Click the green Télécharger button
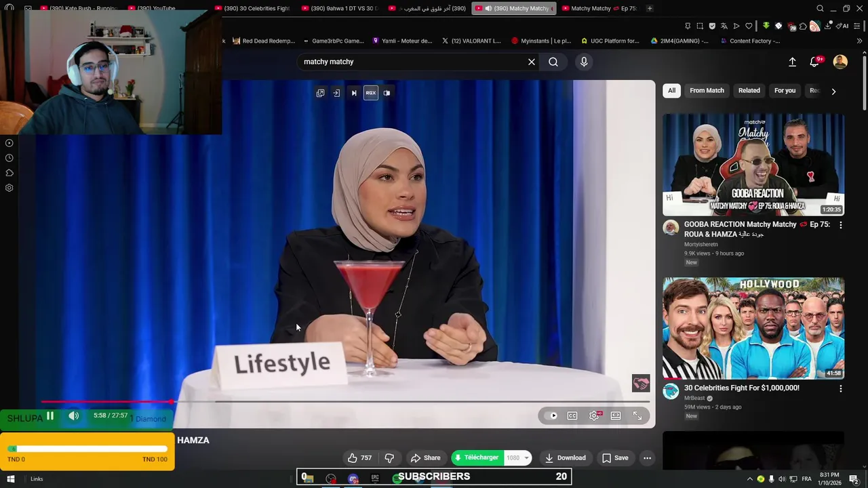The image size is (868, 488). [477, 458]
